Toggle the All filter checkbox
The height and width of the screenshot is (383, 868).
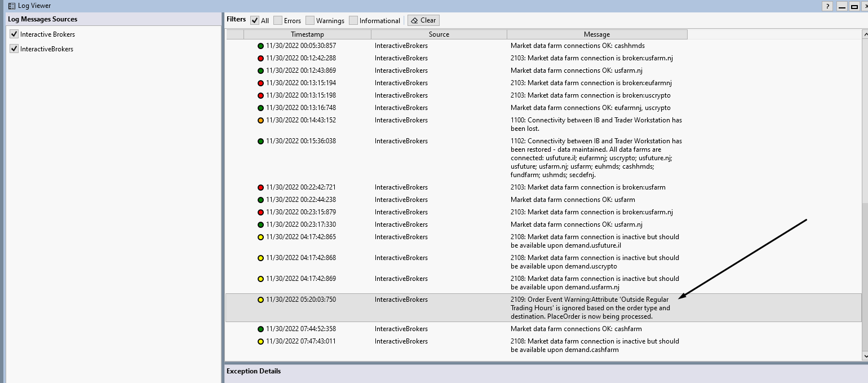point(255,20)
